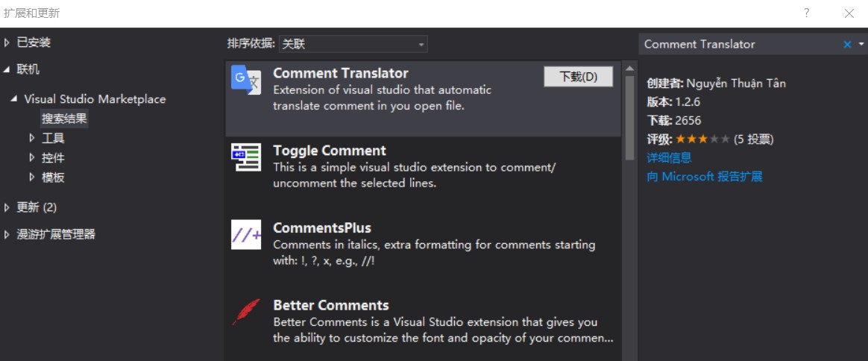868x361 pixels.
Task: Select the Visual Studio Marketplace node
Action: 95,100
